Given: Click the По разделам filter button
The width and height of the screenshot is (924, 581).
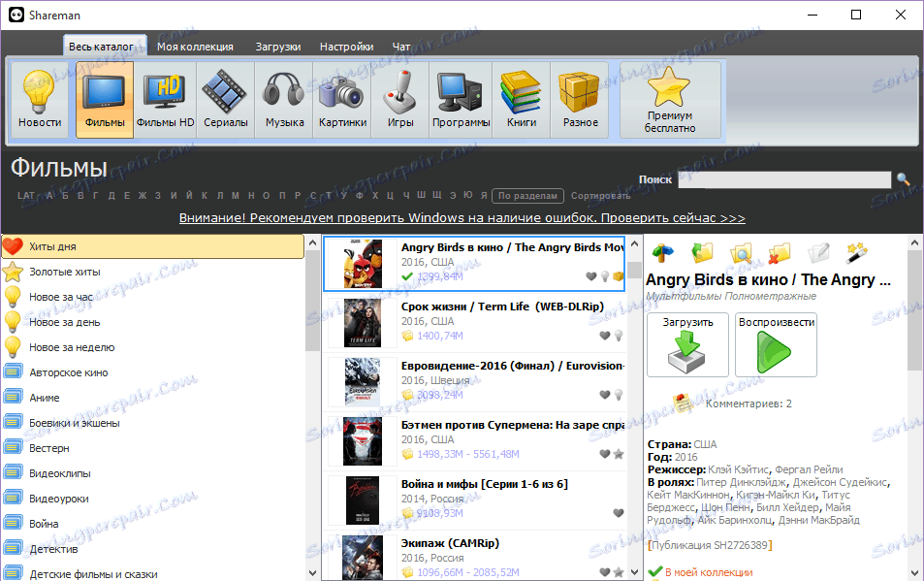Looking at the screenshot, I should pyautogui.click(x=527, y=196).
